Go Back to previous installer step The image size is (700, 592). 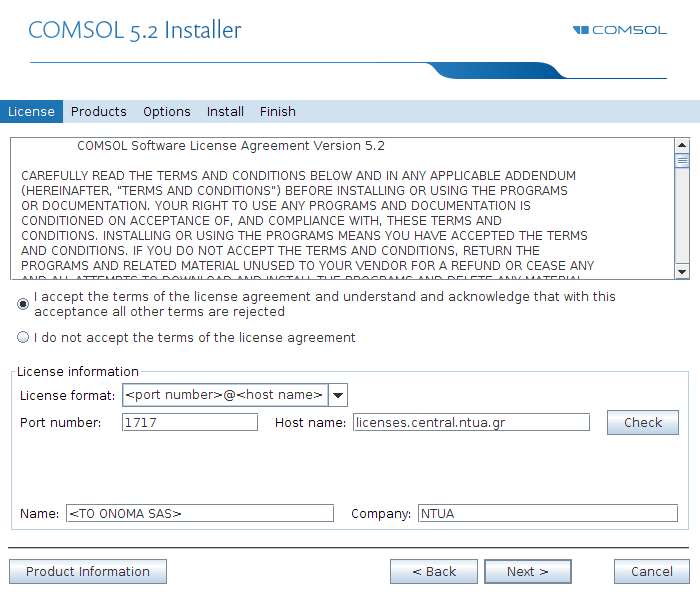(434, 571)
